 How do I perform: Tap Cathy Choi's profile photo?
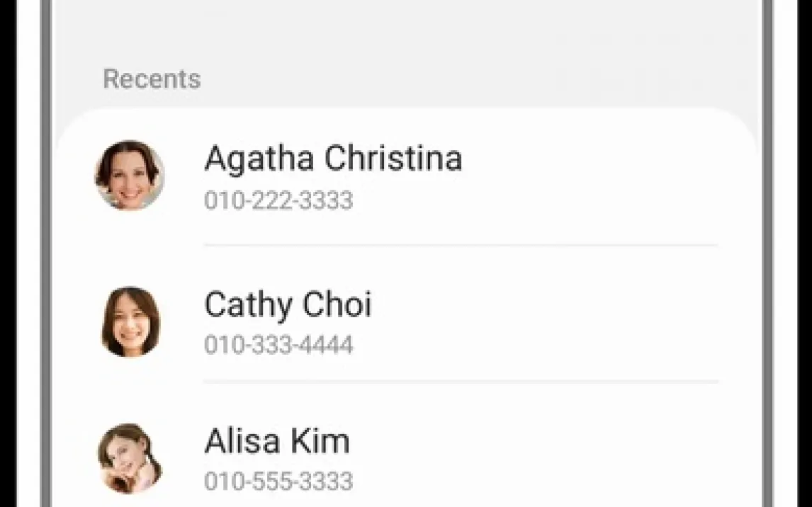(130, 321)
